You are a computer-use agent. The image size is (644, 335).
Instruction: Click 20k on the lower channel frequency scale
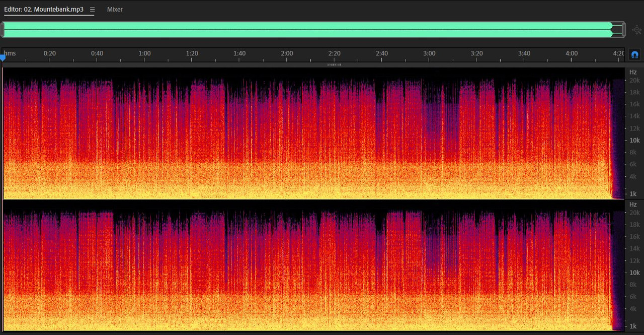(x=634, y=213)
